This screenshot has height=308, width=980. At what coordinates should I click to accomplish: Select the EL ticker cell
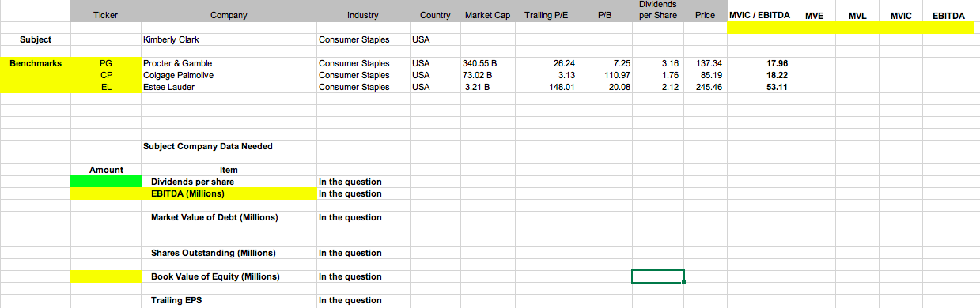[x=106, y=87]
